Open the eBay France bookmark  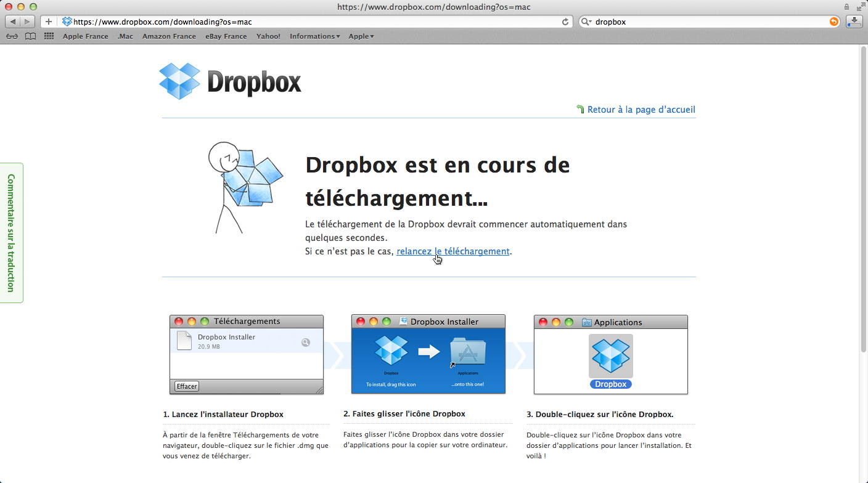coord(226,36)
